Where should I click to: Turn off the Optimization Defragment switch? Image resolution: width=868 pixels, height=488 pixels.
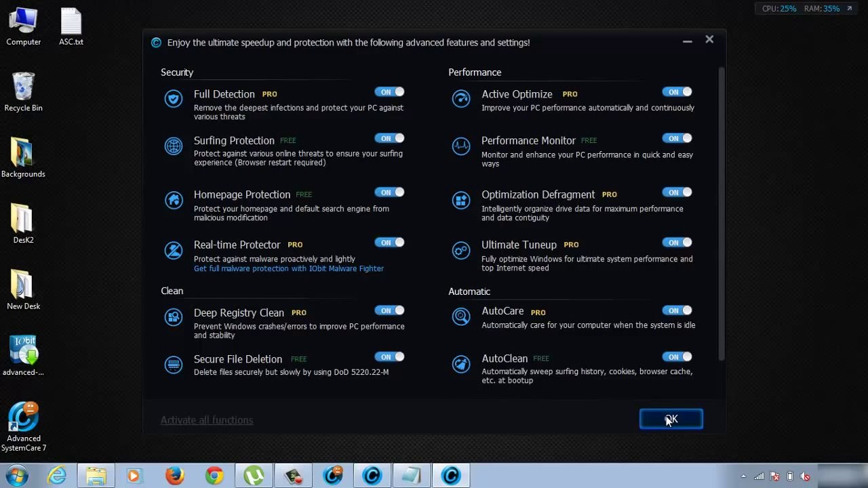pyautogui.click(x=677, y=192)
